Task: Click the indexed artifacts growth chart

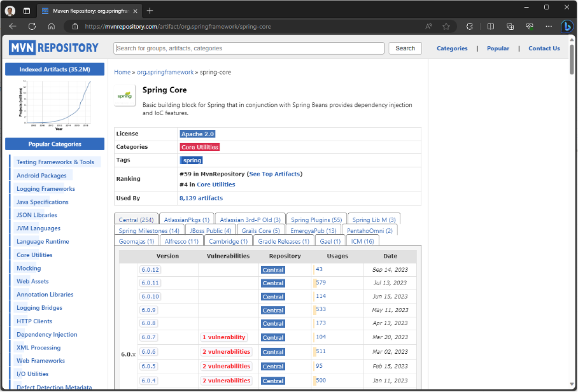Action: [55, 104]
